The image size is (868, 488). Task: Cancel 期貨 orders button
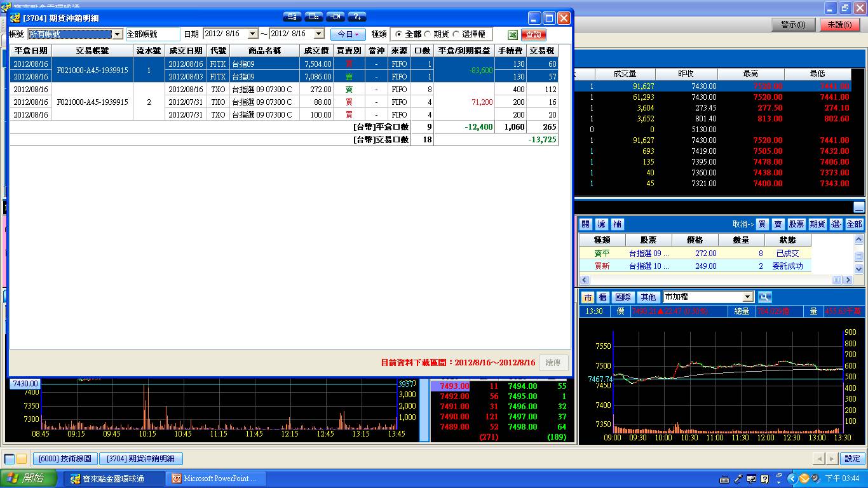(818, 224)
